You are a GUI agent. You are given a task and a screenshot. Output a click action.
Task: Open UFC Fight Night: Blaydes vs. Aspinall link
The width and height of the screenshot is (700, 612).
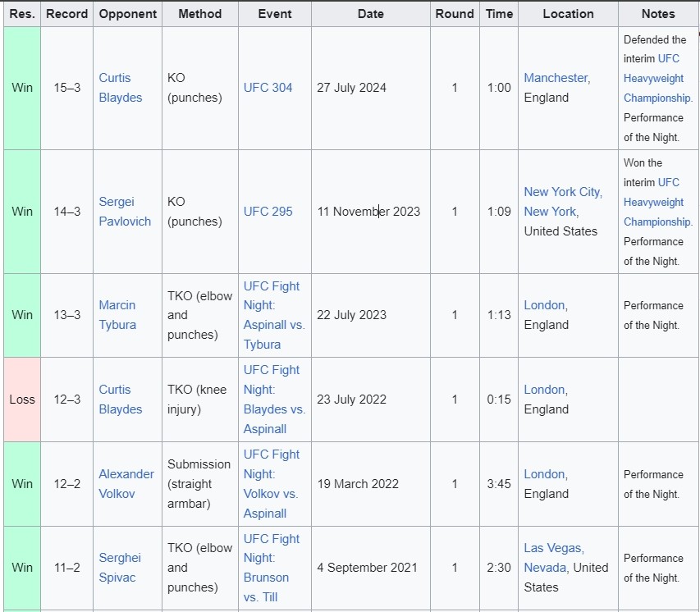(275, 400)
